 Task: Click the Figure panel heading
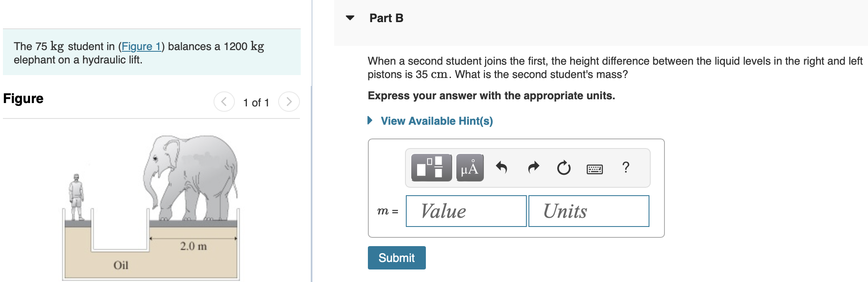[x=23, y=98]
